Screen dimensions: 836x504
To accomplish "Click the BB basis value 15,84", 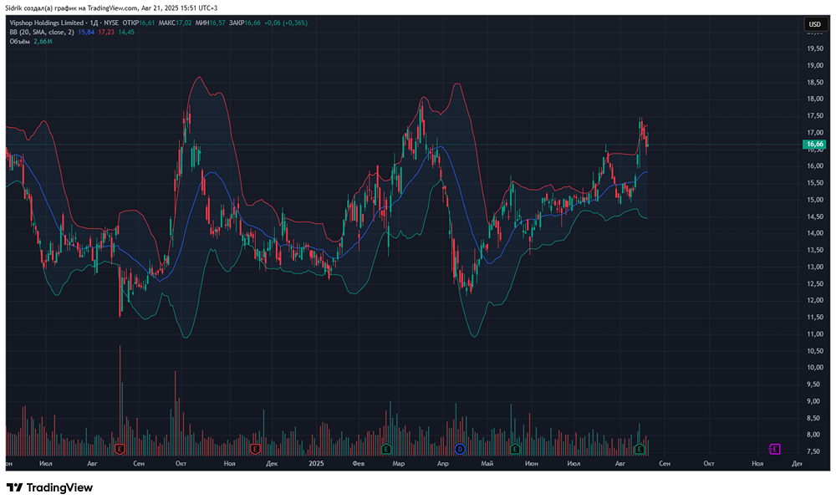I will click(86, 32).
